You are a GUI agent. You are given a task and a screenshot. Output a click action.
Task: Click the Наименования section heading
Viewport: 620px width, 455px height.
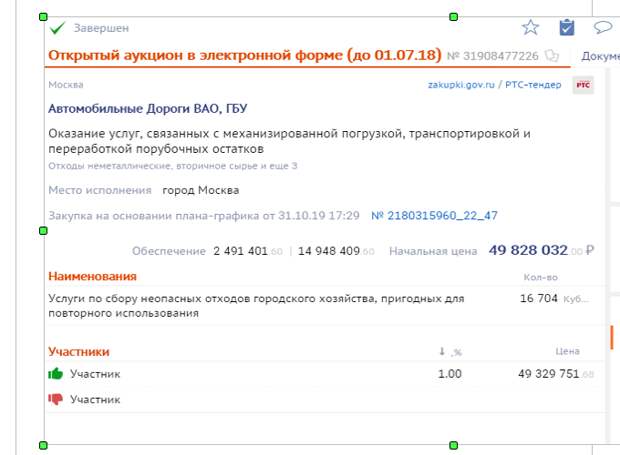pos(93,276)
